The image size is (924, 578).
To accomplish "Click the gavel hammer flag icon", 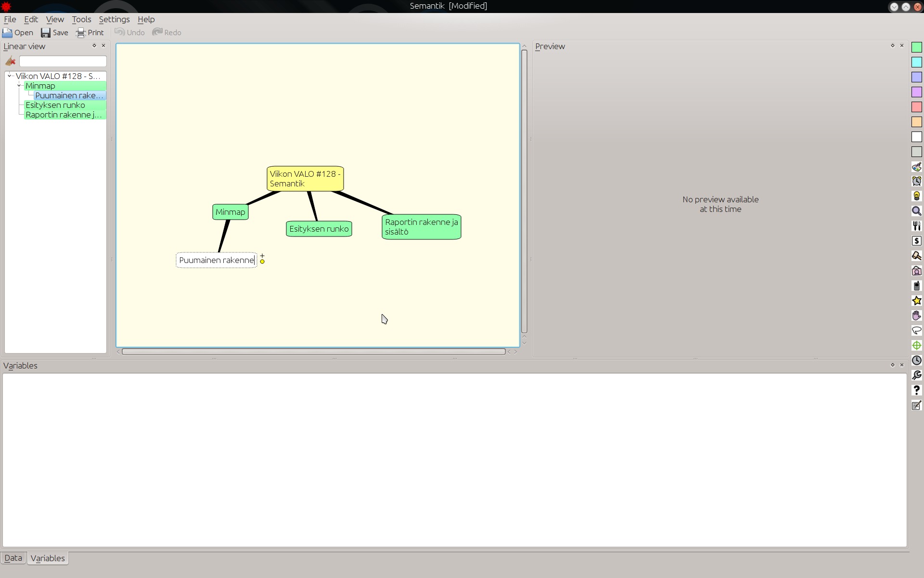I will coord(917,256).
